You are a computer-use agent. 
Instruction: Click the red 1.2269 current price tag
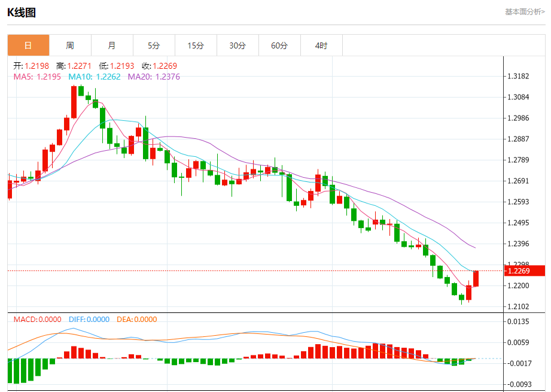pyautogui.click(x=524, y=271)
